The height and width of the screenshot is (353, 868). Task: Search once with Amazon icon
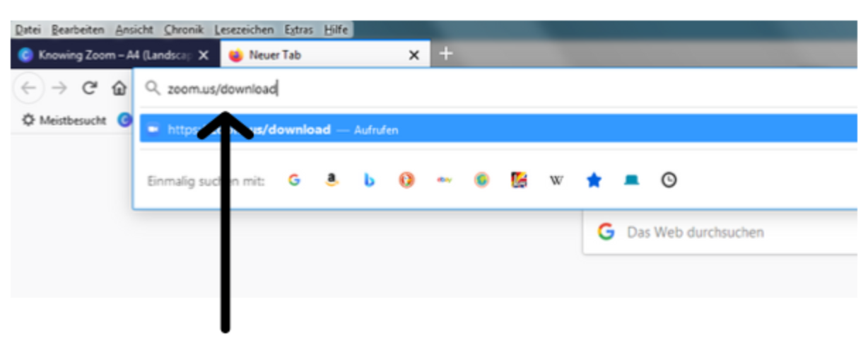coord(332,180)
